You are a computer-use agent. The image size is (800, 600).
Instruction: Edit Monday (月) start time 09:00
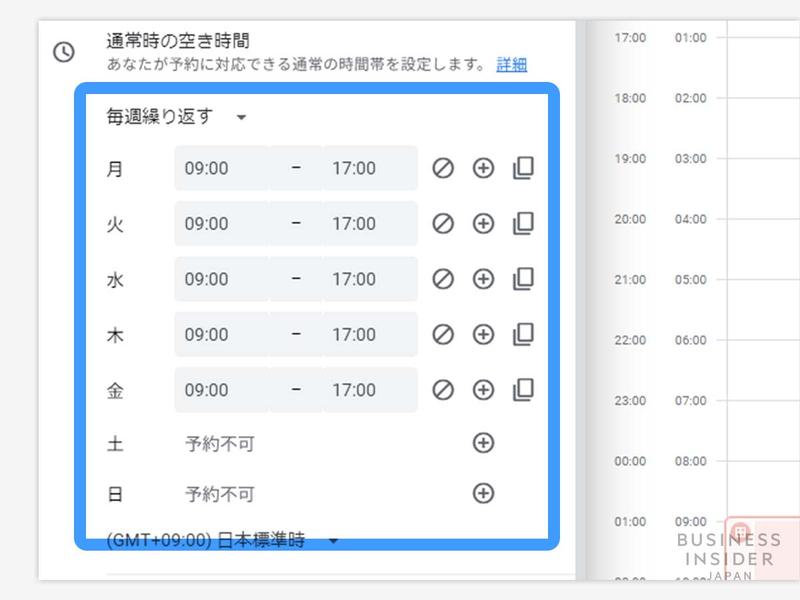point(221,168)
